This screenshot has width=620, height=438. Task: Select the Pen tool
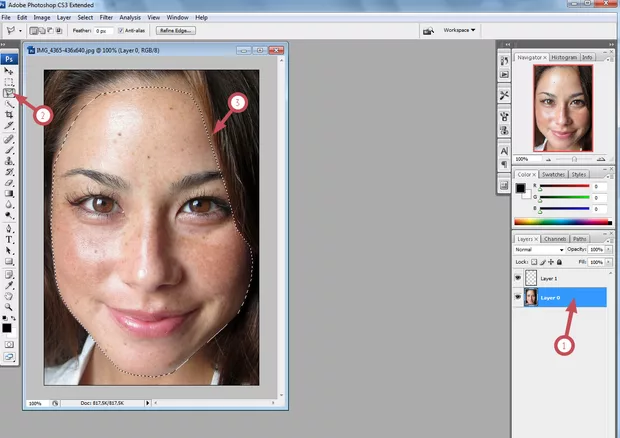tap(9, 228)
